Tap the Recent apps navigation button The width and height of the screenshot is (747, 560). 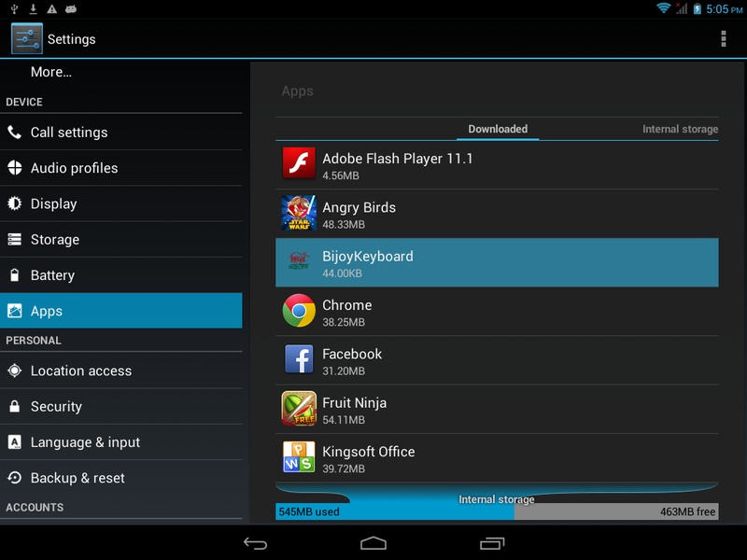pyautogui.click(x=492, y=543)
